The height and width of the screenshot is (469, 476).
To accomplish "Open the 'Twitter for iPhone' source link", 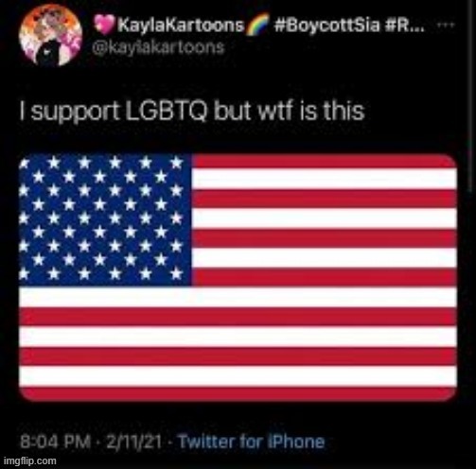I will (252, 442).
